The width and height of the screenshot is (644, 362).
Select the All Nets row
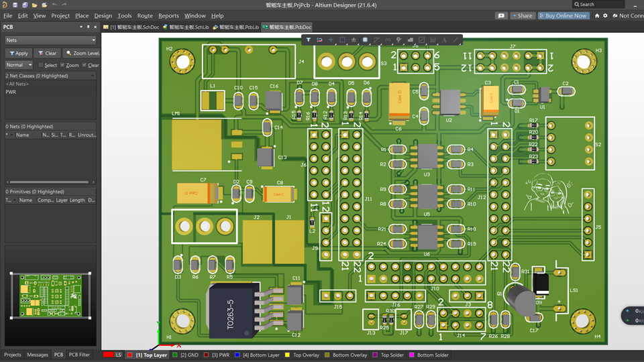pos(50,84)
